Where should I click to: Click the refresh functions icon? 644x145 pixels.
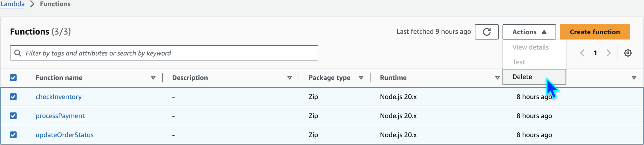pos(486,32)
